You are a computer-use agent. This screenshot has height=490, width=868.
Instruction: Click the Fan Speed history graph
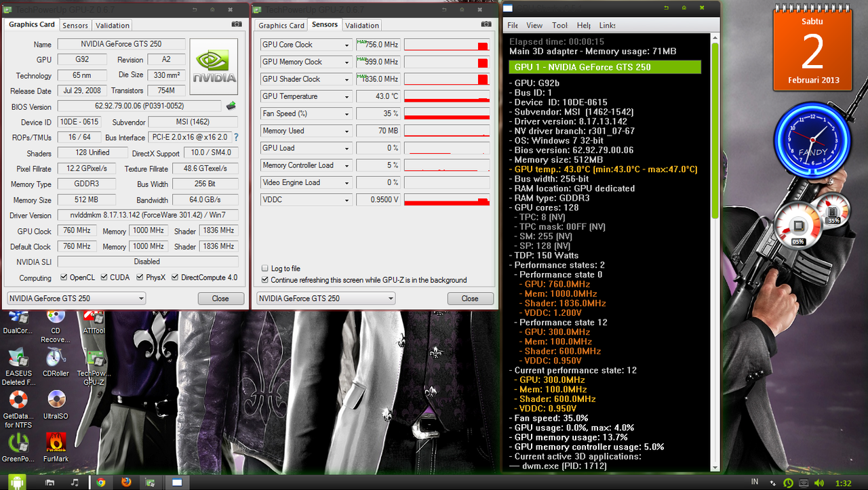[x=447, y=114]
